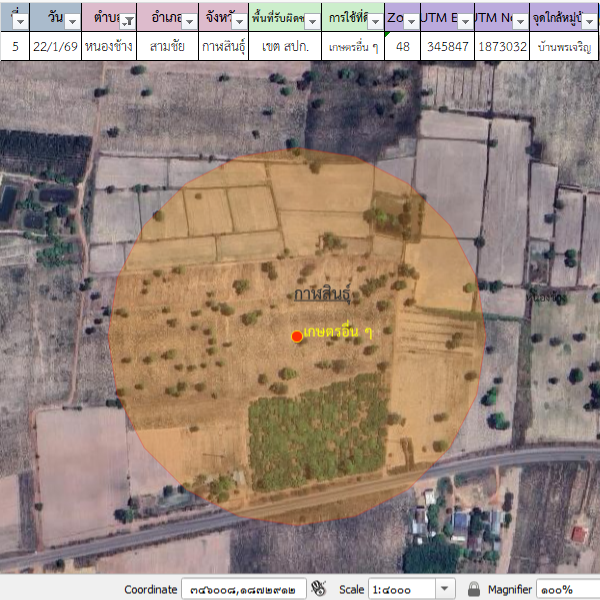Image resolution: width=600 pixels, height=600 pixels.
Task: Select the cell with value 1873032
Action: click(501, 47)
